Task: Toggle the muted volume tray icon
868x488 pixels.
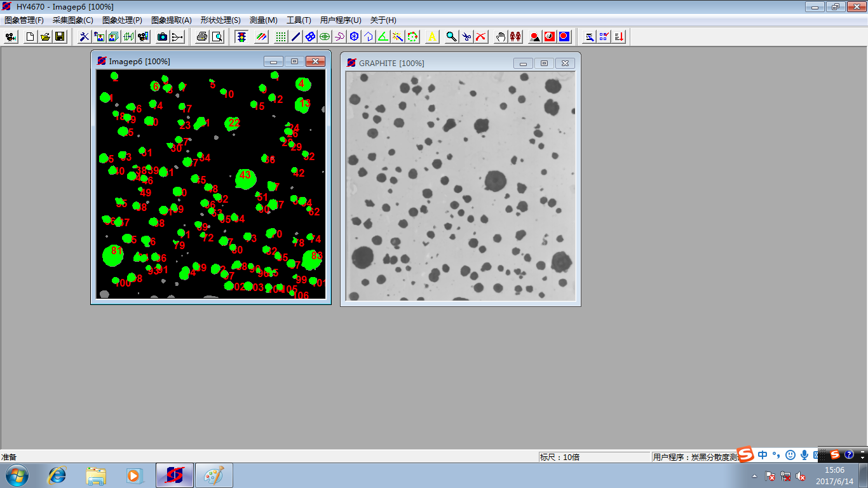Action: point(801,476)
